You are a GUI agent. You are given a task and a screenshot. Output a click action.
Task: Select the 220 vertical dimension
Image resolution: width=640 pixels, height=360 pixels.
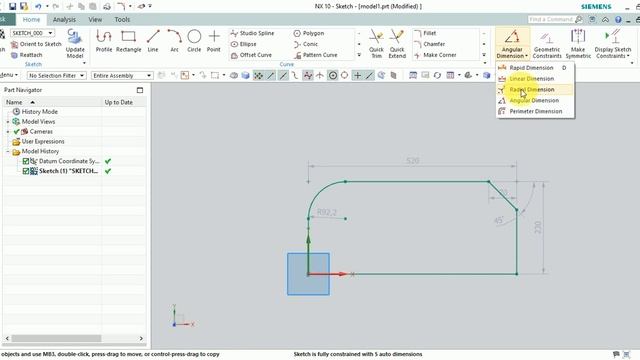click(538, 227)
